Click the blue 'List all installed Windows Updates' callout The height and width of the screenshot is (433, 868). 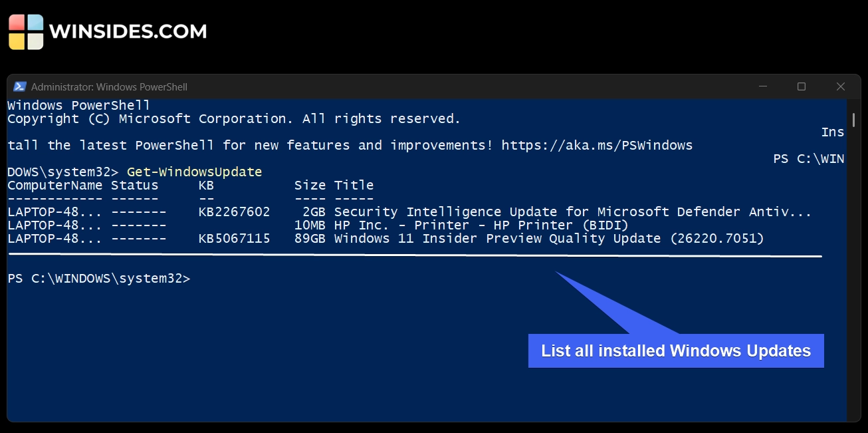coord(675,351)
